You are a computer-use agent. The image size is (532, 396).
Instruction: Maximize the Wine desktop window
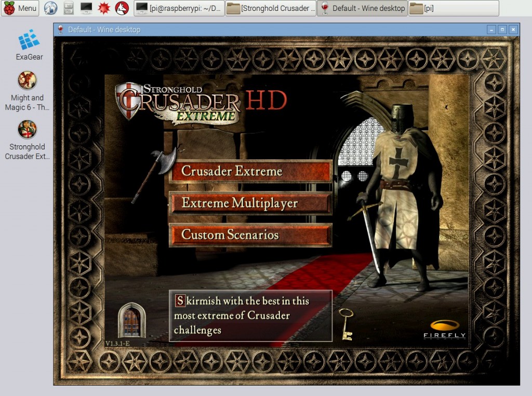[x=502, y=30]
